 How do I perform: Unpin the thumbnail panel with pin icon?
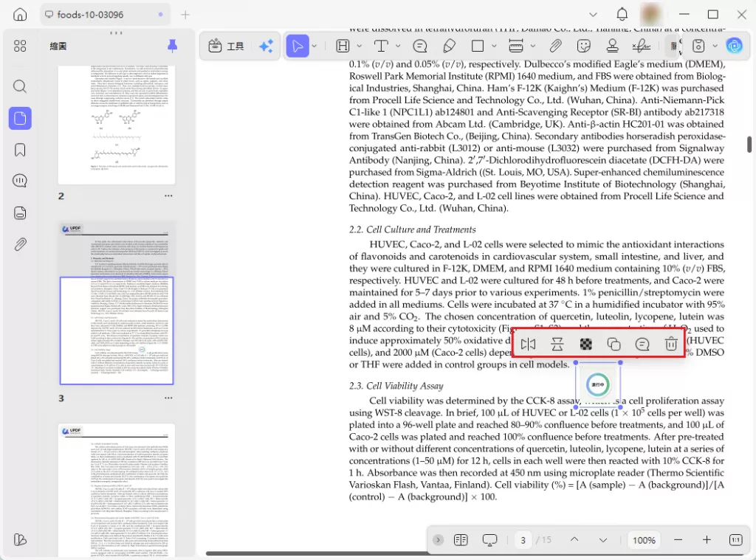172,46
